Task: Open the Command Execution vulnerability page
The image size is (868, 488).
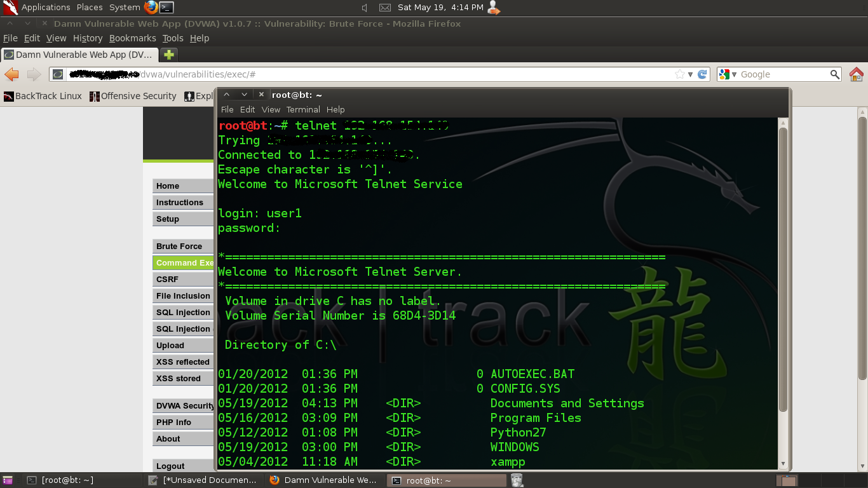Action: (x=183, y=262)
